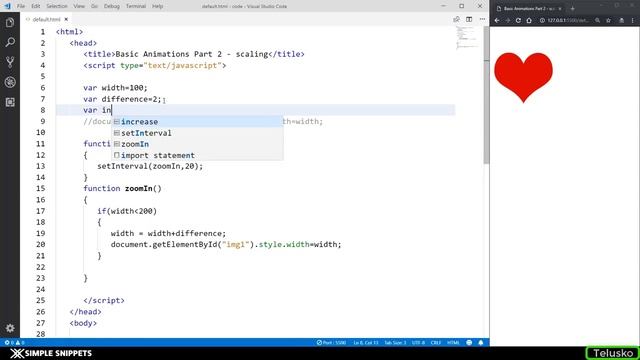This screenshot has width=640, height=360.
Task: Open the Go menu
Action: coord(94,6)
